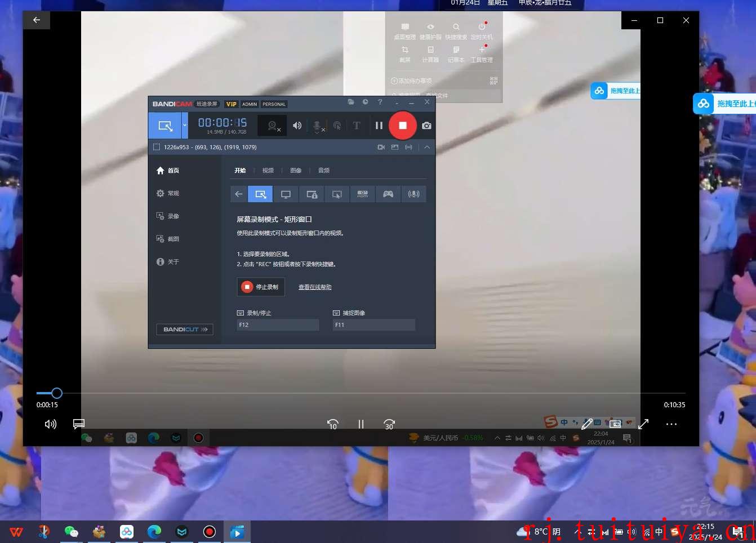The image size is (756, 543).
Task: Select rectangle window mode in mode row
Action: [x=260, y=194]
